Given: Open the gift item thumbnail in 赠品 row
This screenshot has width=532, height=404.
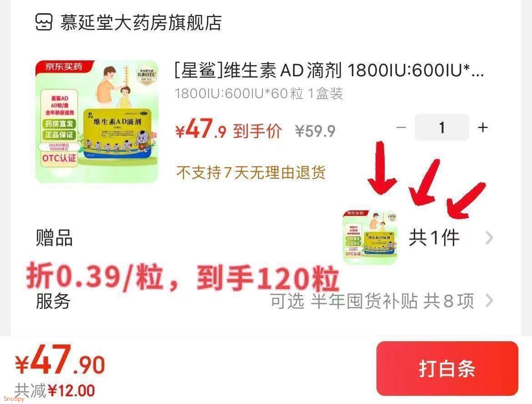Looking at the screenshot, I should click(x=370, y=238).
